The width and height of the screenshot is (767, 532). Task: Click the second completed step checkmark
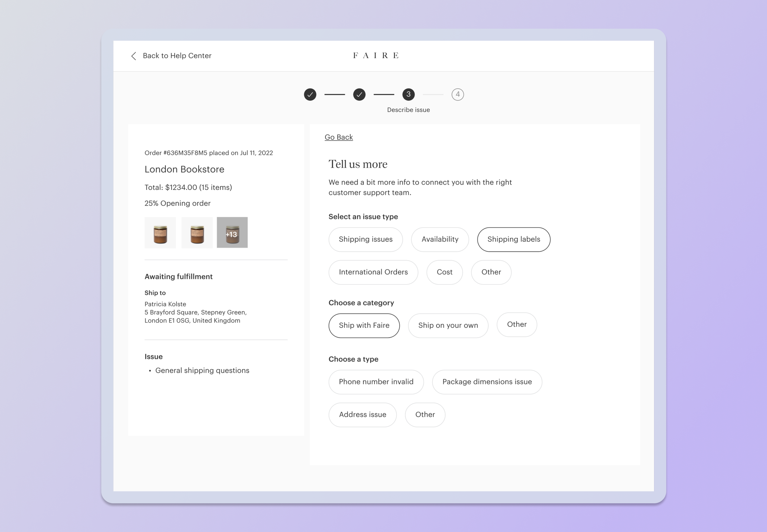coord(359,95)
